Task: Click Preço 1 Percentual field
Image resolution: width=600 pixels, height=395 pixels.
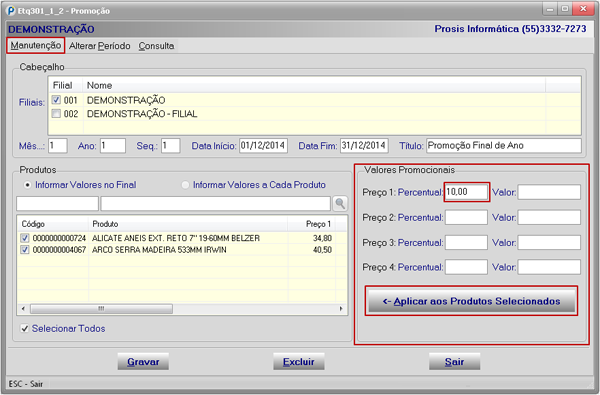Action: (466, 192)
